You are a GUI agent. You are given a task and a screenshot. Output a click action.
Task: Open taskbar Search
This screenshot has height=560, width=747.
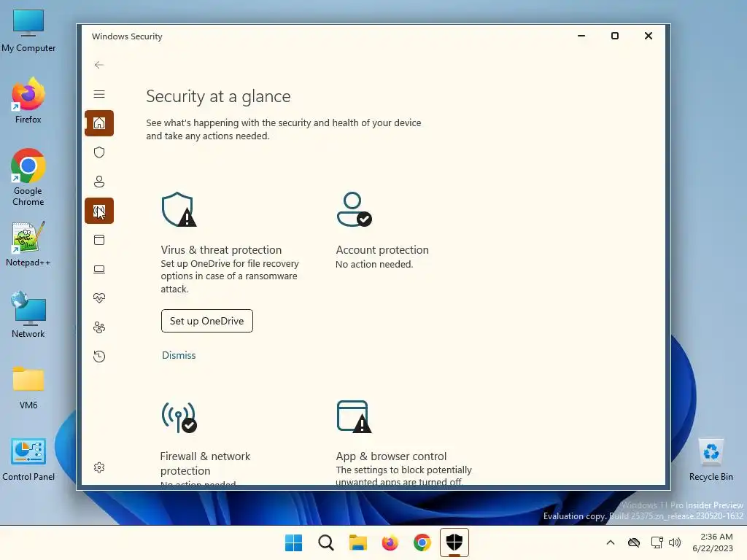click(326, 542)
